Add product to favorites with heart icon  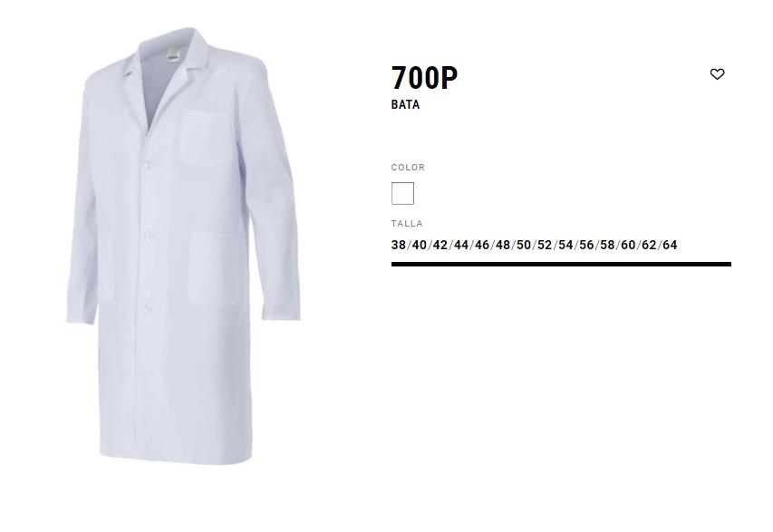pyautogui.click(x=717, y=74)
